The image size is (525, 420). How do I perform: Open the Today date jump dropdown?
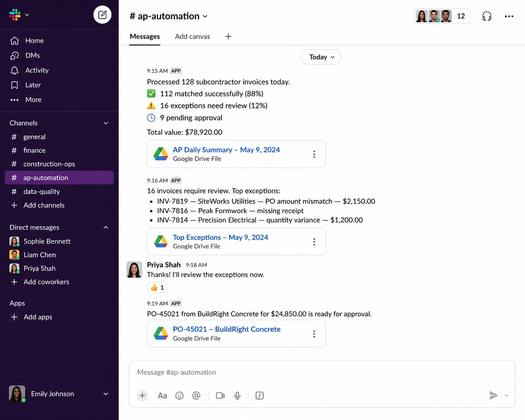pos(321,57)
